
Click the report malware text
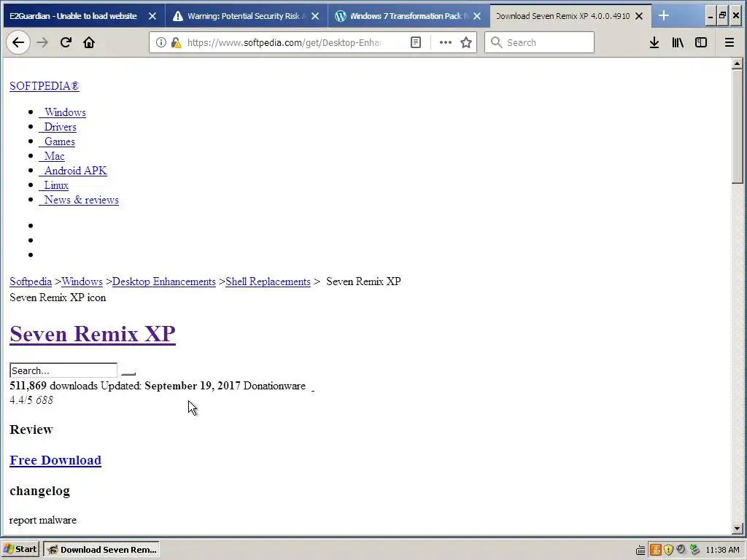pos(43,520)
